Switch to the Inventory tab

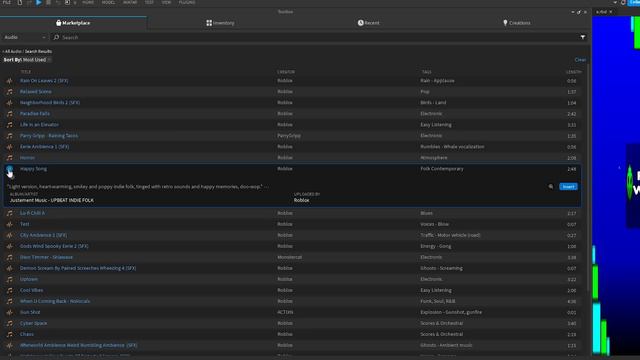220,23
